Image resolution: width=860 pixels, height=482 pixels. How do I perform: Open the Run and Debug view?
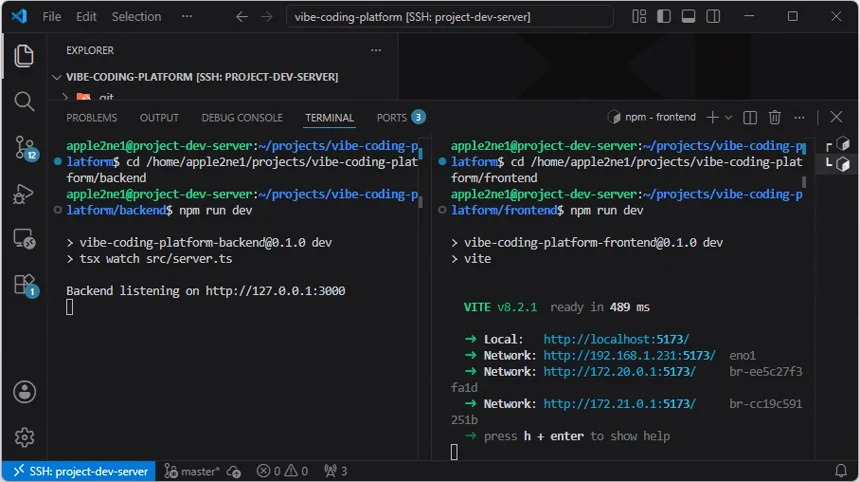[24, 194]
